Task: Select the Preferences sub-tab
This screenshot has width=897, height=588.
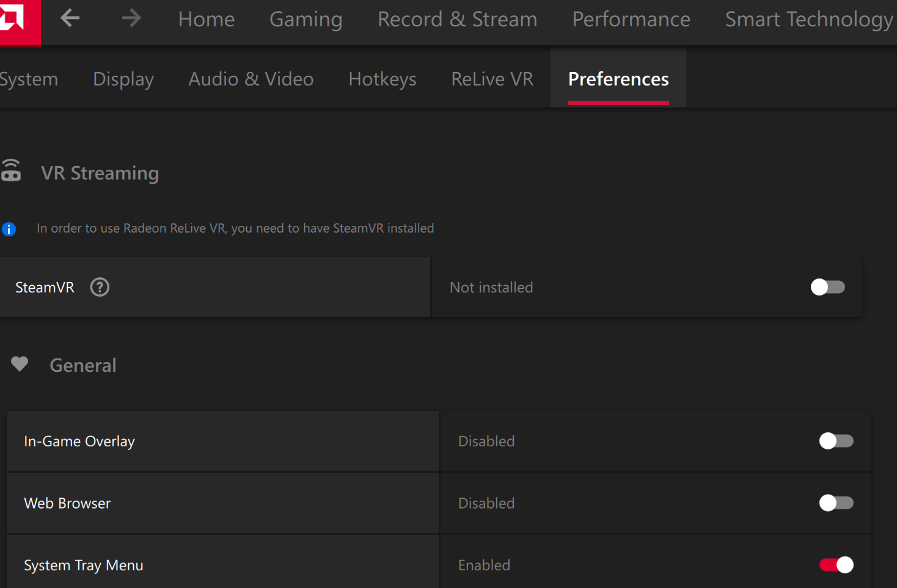Action: [x=618, y=79]
